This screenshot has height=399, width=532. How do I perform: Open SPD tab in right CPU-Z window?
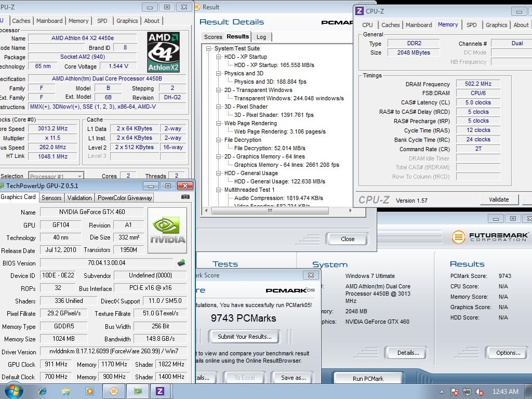tap(471, 25)
